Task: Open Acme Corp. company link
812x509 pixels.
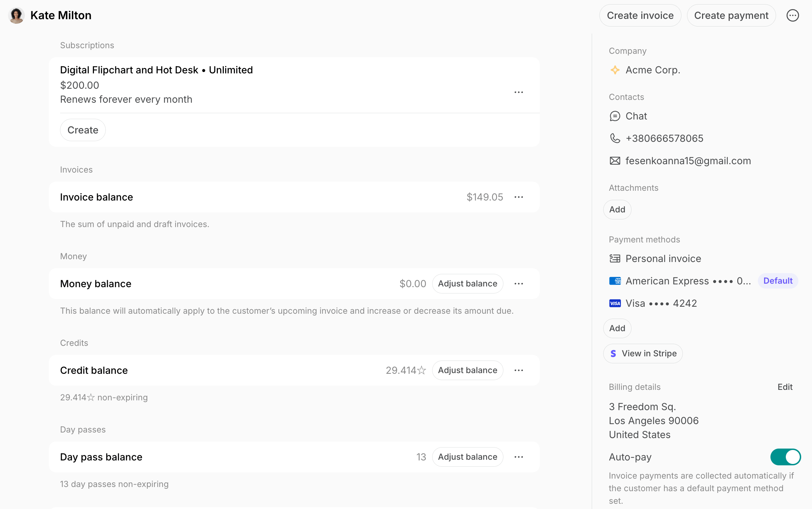Action: pyautogui.click(x=652, y=70)
